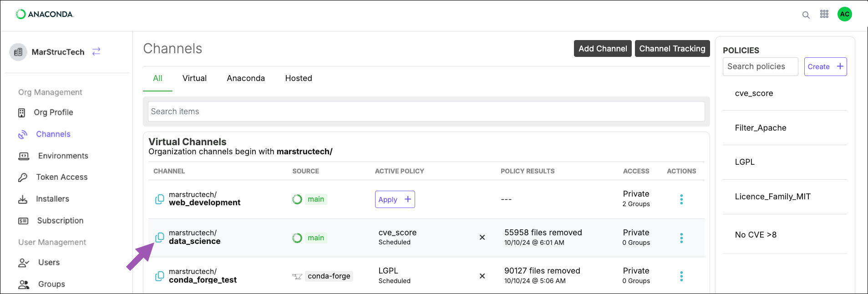Click the main source tag of web_development
This screenshot has width=868, height=294.
316,199
